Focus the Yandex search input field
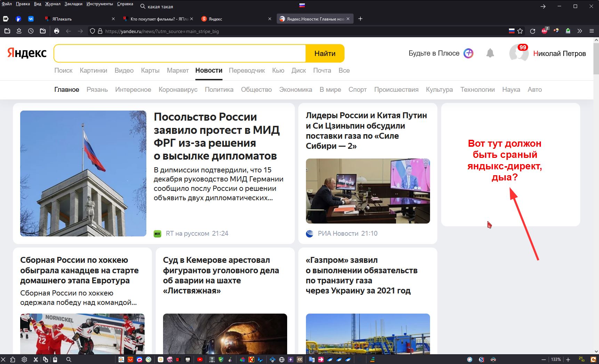 (180, 53)
